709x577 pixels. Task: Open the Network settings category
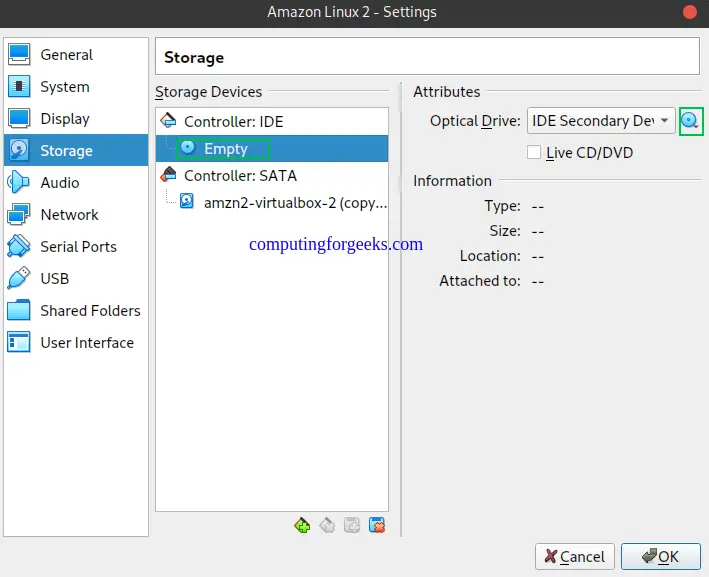[x=76, y=214]
